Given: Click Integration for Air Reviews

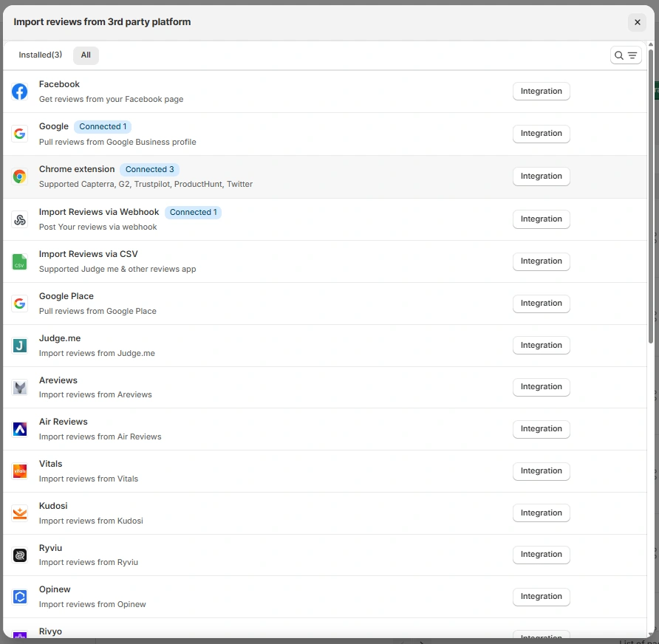Looking at the screenshot, I should [541, 429].
